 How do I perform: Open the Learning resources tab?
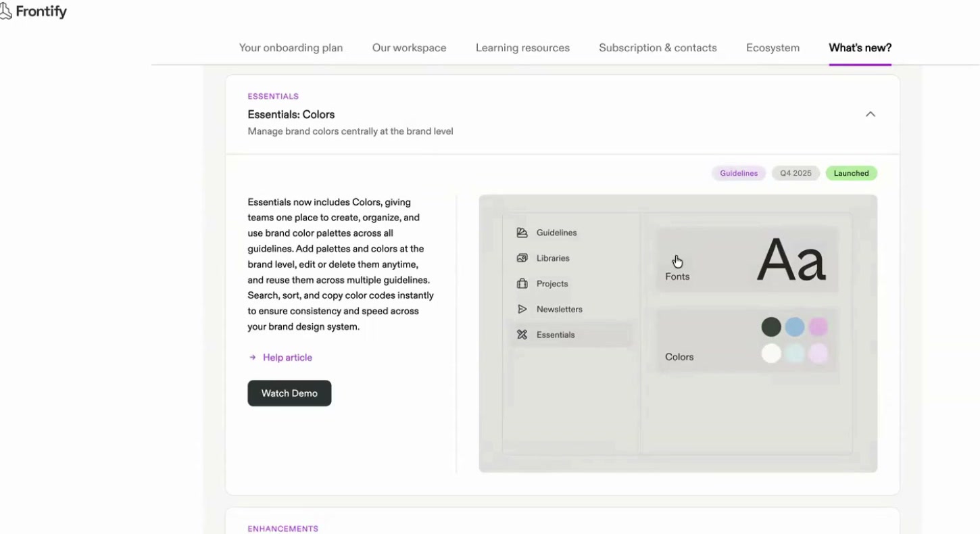[x=522, y=48]
